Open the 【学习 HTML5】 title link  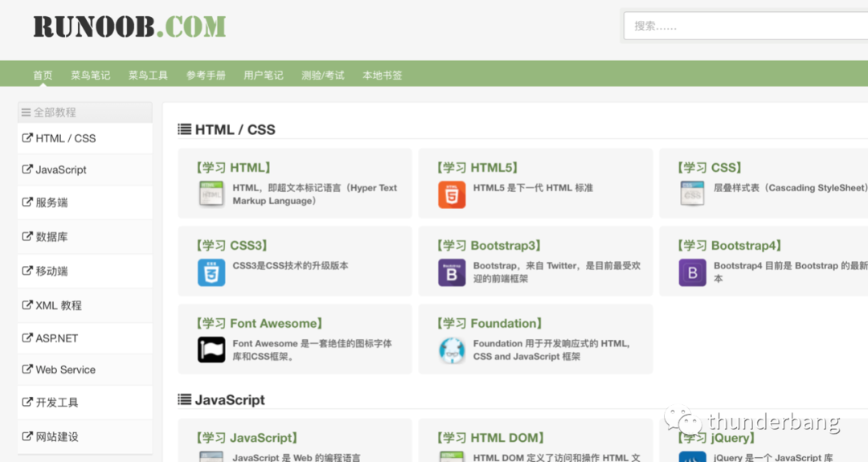coord(477,168)
